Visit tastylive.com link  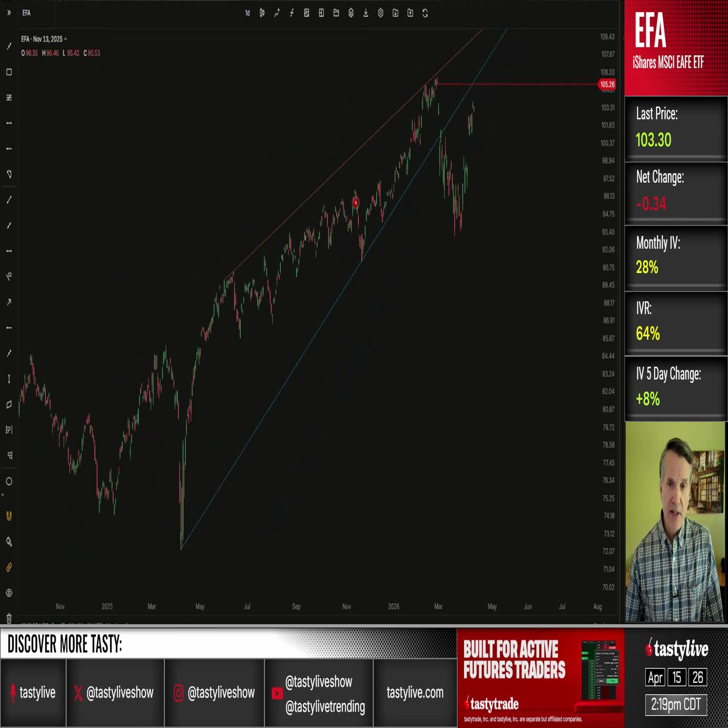tap(415, 692)
